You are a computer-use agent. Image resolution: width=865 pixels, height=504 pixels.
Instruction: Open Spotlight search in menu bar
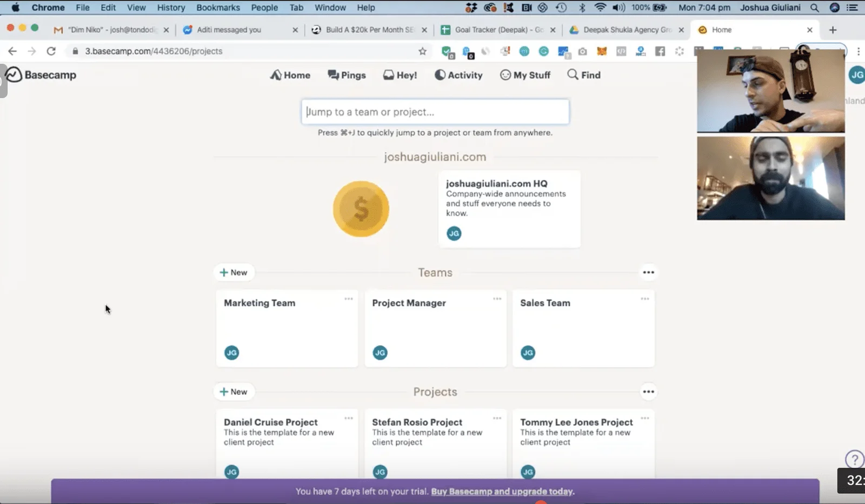click(814, 8)
